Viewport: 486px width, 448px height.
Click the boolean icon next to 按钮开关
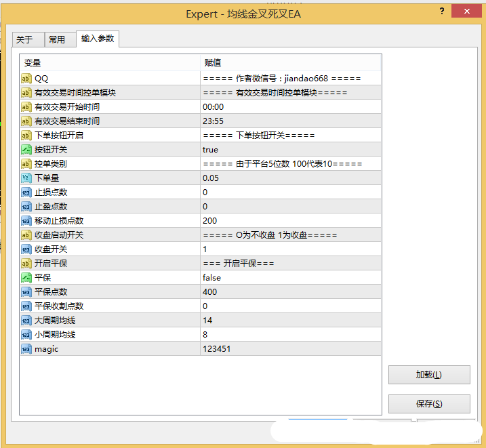(x=26, y=150)
